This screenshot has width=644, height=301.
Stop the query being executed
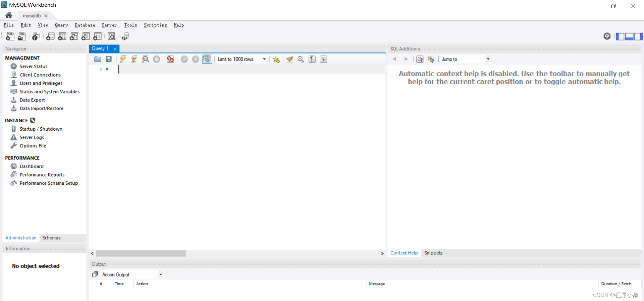pyautogui.click(x=157, y=59)
